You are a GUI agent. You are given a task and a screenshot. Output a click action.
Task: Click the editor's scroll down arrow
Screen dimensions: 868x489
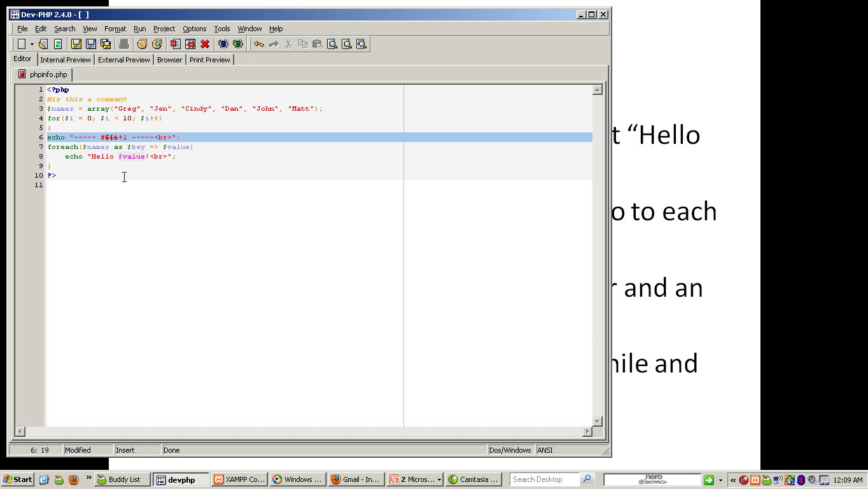[x=598, y=421]
